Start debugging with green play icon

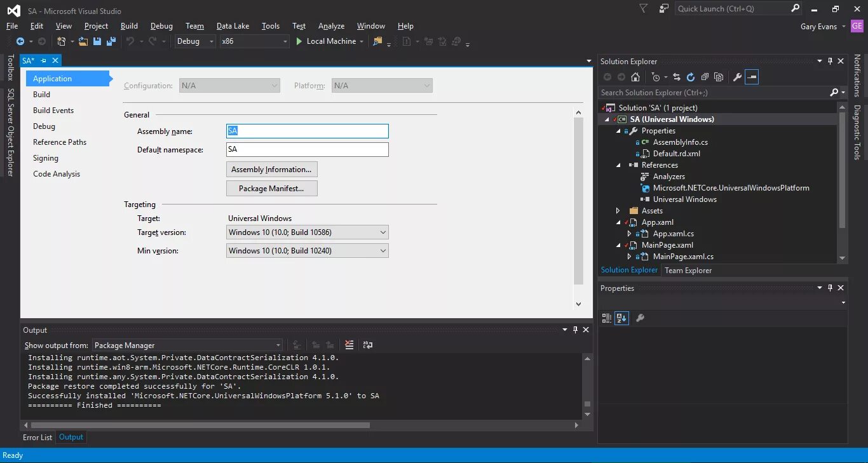[300, 41]
